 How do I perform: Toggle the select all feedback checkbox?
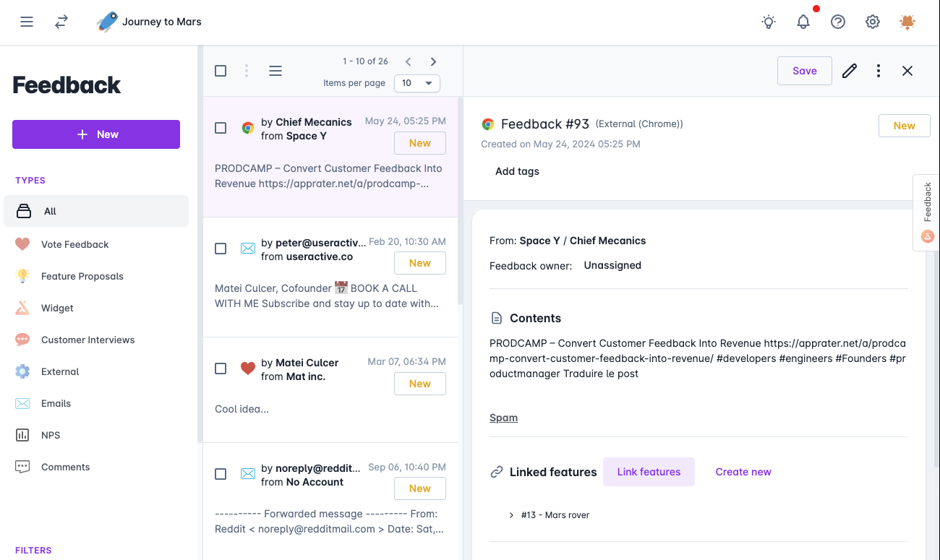tap(221, 71)
